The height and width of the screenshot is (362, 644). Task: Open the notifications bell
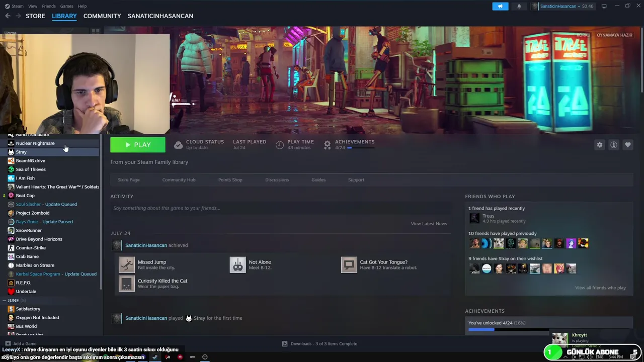tap(519, 6)
